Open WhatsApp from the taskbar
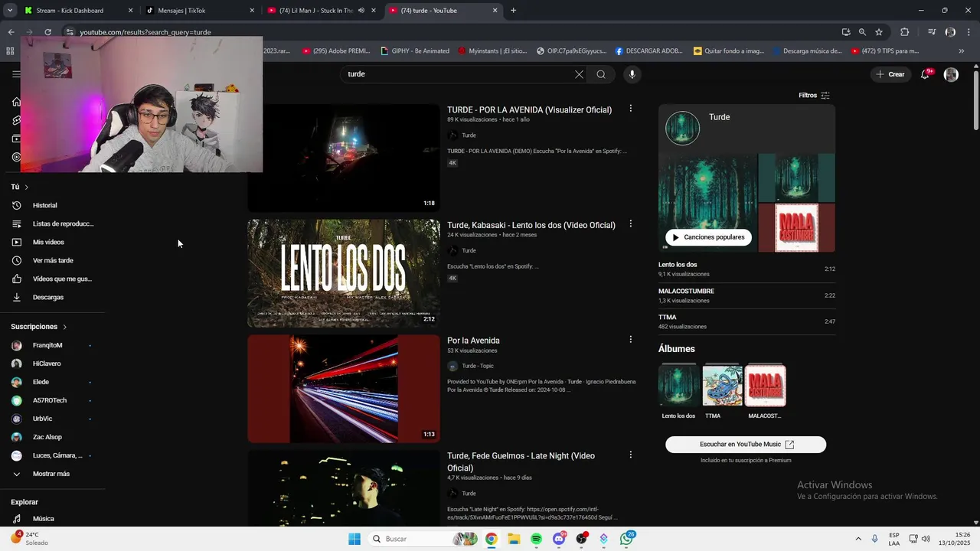 [627, 539]
